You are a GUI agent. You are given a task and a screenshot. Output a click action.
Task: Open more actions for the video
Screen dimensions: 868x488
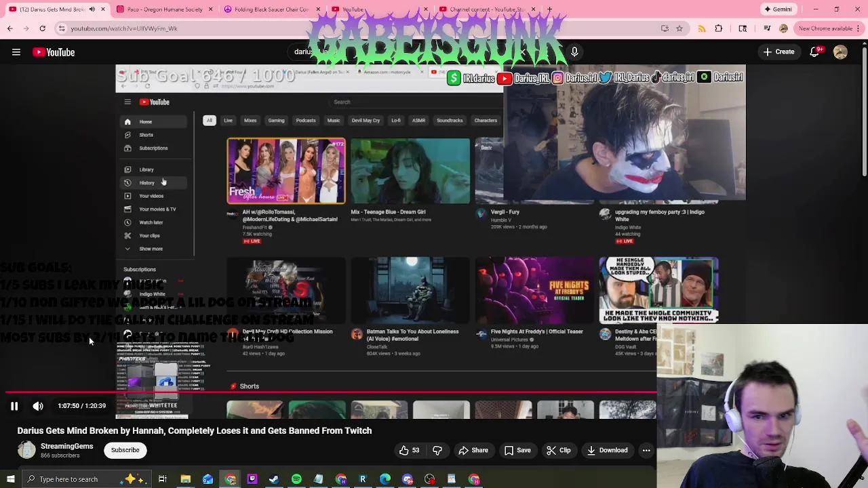tap(646, 450)
